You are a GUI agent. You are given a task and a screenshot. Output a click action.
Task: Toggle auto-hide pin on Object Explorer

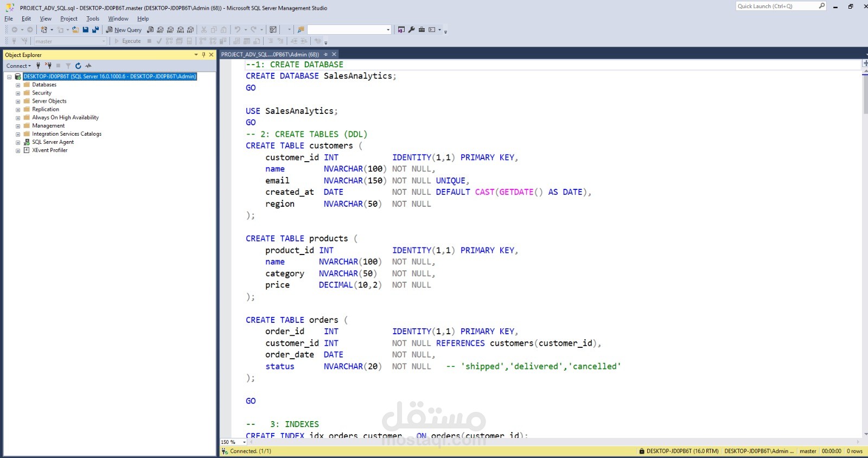[204, 55]
